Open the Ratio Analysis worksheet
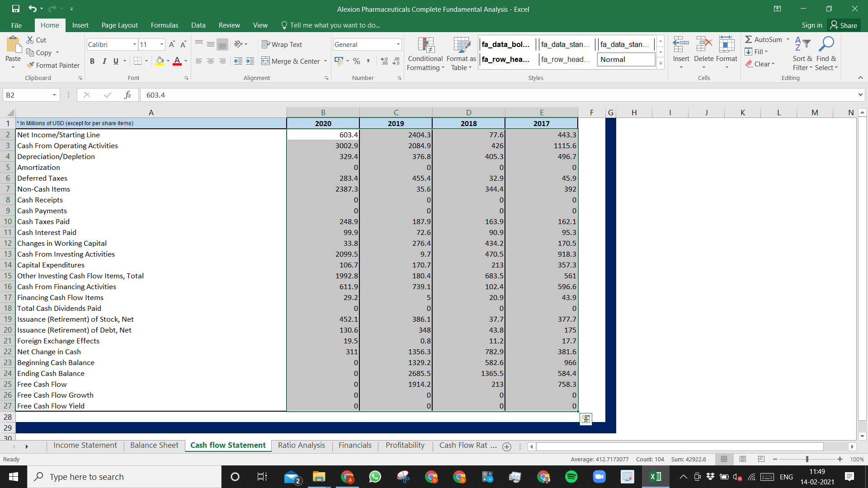The image size is (868, 488). pyautogui.click(x=302, y=446)
